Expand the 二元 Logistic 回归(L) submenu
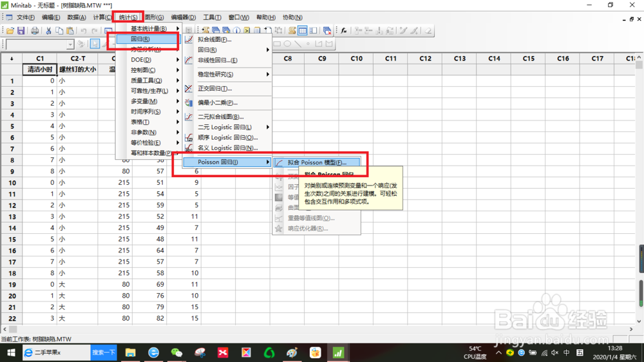Screen dimensions: 644x362 pyautogui.click(x=227, y=128)
